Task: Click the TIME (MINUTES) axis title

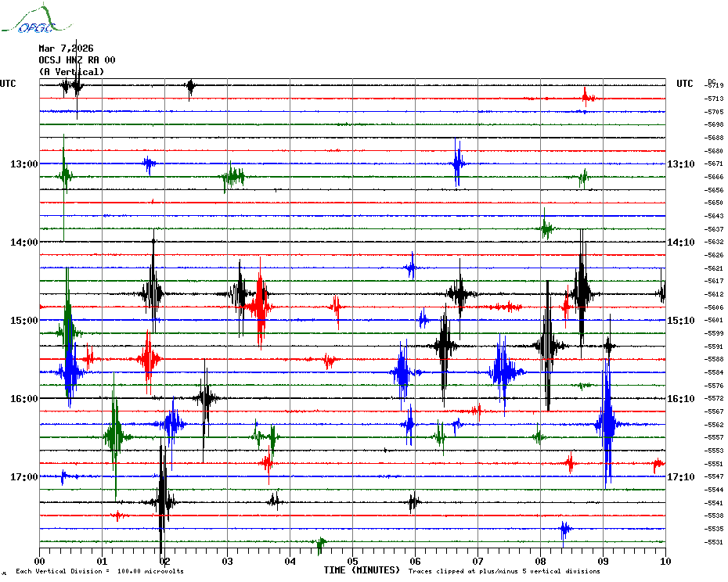Action: [x=361, y=570]
